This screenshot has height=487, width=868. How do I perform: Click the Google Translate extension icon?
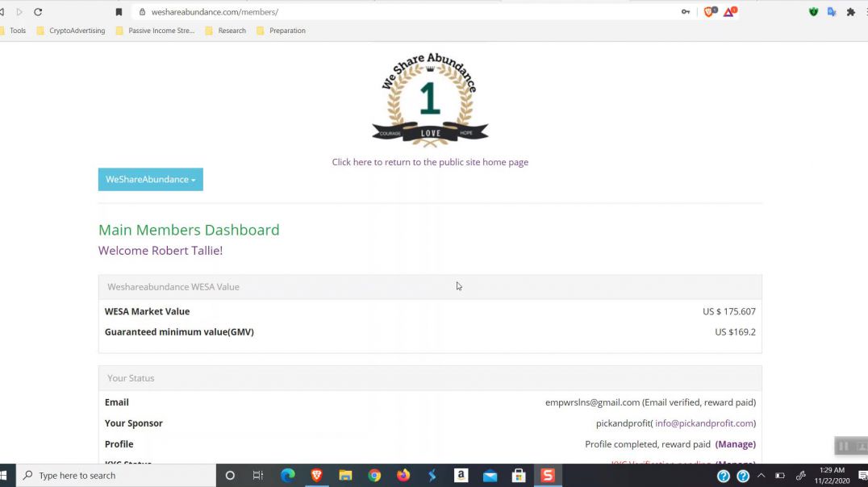click(x=832, y=11)
